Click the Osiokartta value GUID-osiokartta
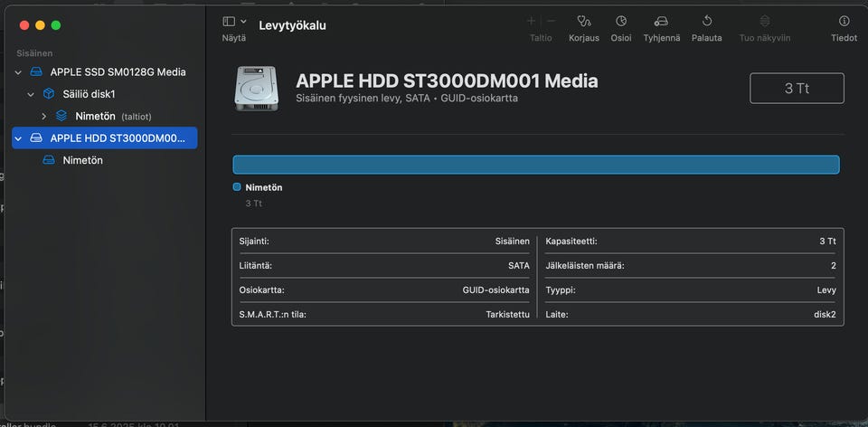868x427 pixels. pos(496,290)
